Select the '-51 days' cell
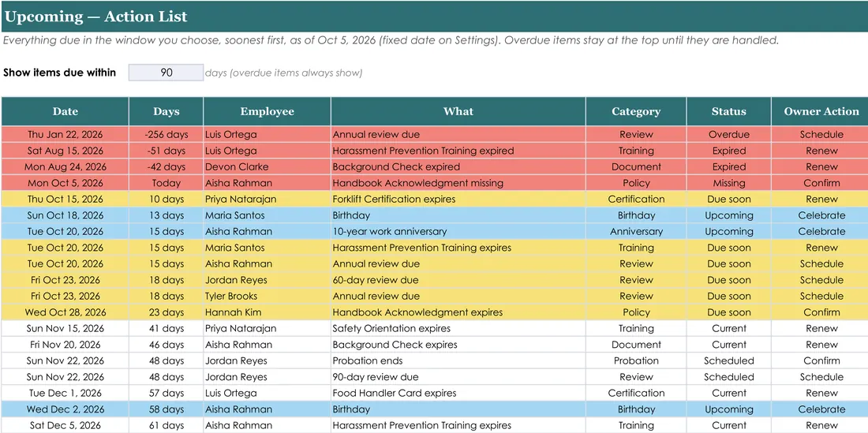 (166, 151)
